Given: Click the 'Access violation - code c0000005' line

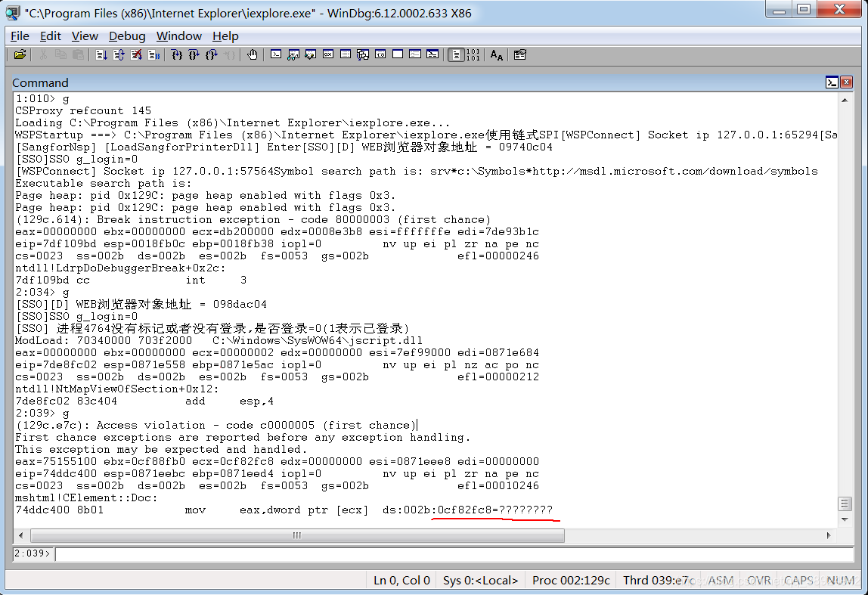Looking at the screenshot, I should click(216, 425).
